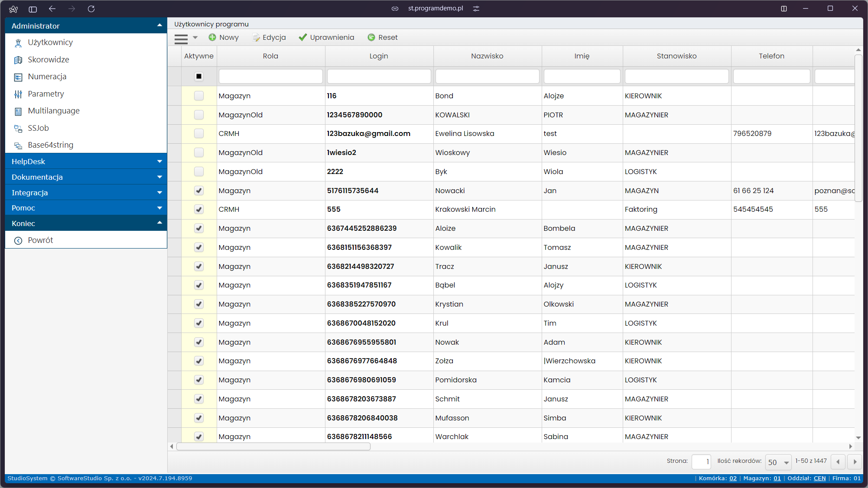Viewport: 868px width, 488px height.
Task: Click the Edycja pencil icon
Action: coord(256,38)
